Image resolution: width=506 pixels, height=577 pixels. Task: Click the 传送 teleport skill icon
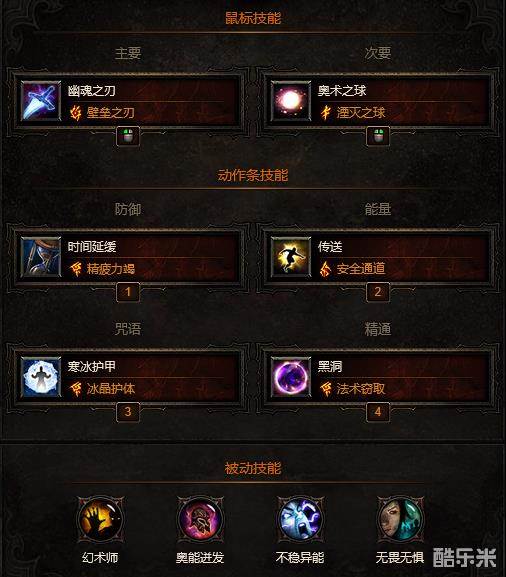291,257
